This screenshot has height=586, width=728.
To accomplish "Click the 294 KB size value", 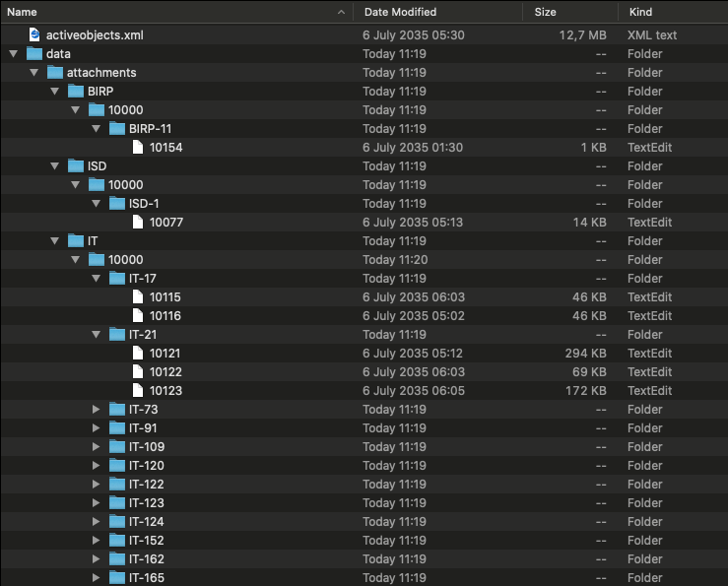I will (585, 354).
